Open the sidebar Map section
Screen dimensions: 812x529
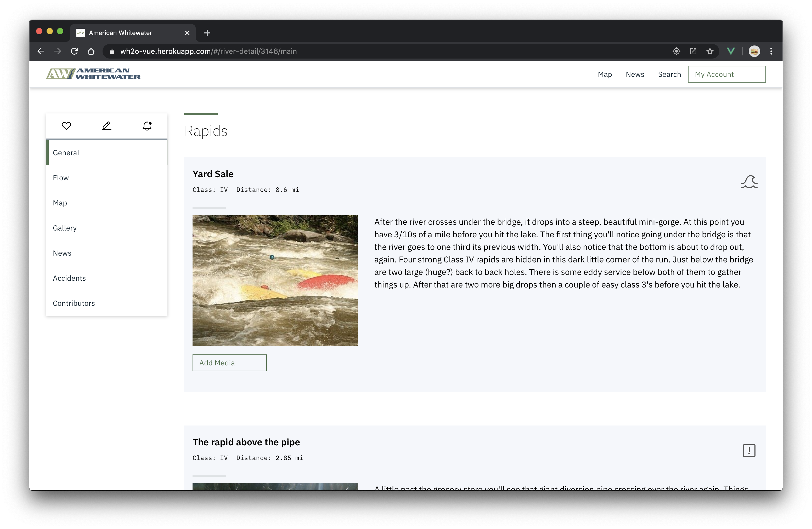(x=106, y=203)
